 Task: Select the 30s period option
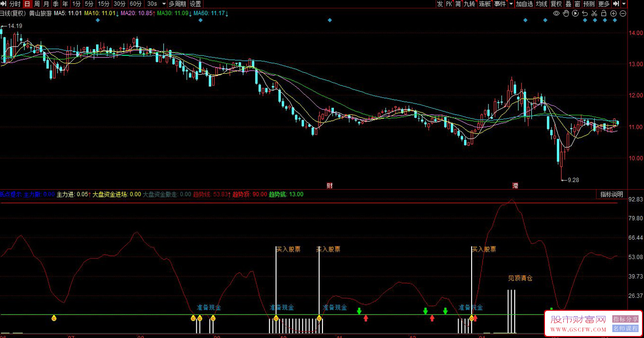[152, 4]
